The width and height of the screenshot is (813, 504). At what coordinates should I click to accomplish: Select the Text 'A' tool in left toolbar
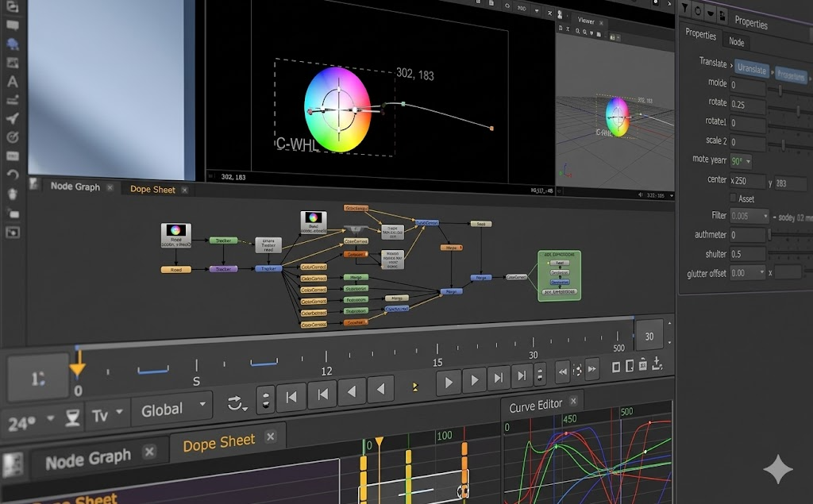click(13, 82)
